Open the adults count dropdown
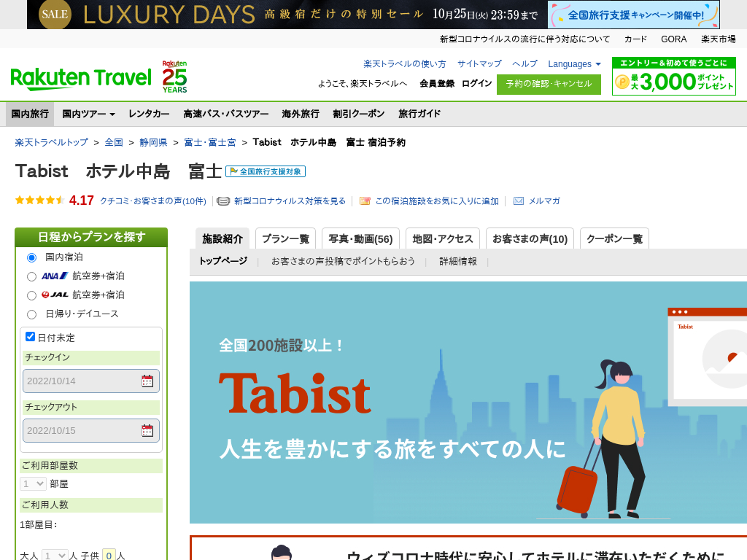 (x=55, y=555)
